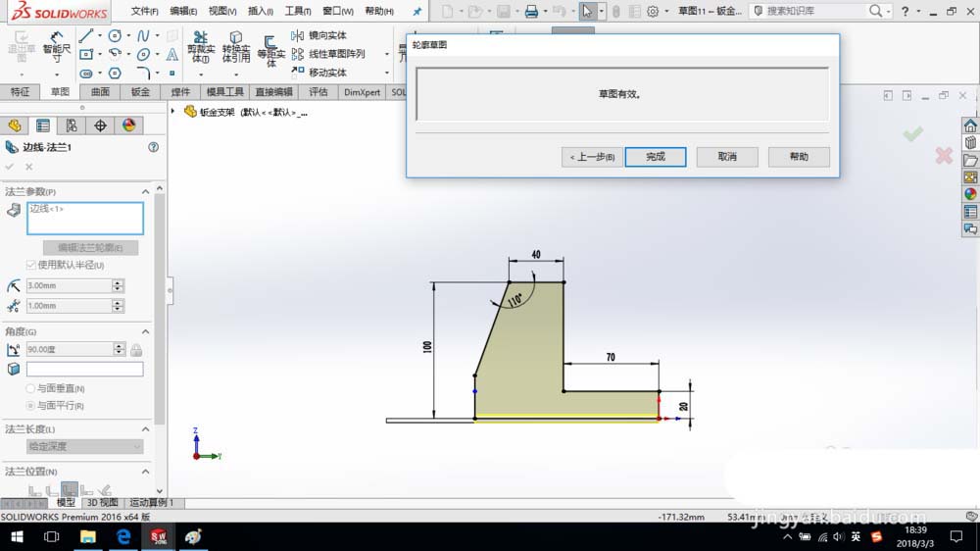This screenshot has width=980, height=551.
Task: Click Linear Sketch Pattern (线性草图阵列) tool
Action: click(x=328, y=54)
